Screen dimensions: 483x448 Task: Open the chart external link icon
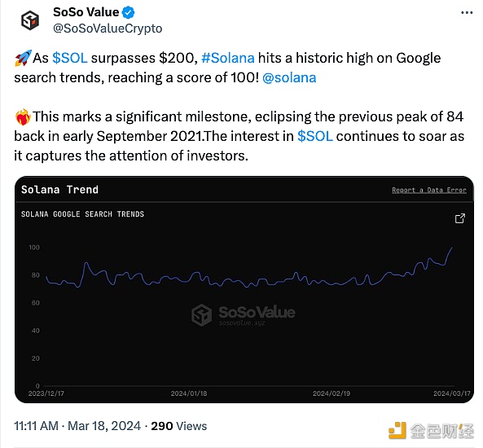click(460, 218)
